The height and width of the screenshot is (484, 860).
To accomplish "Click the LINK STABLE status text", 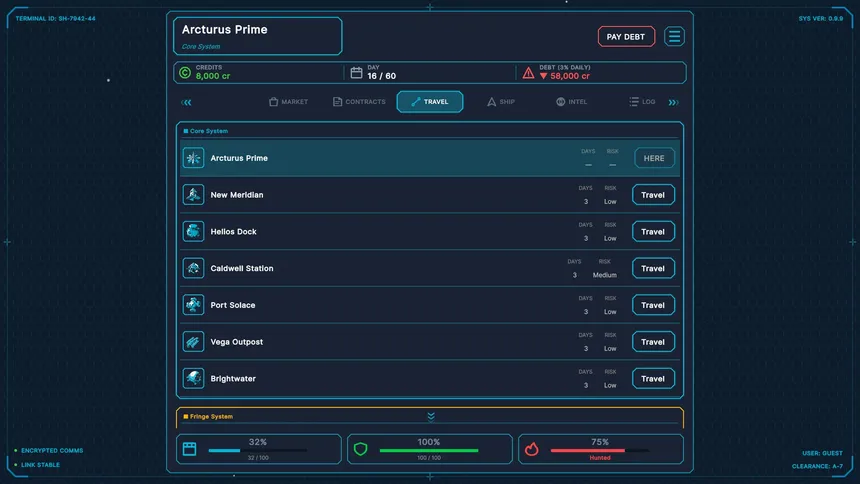I will [41, 465].
